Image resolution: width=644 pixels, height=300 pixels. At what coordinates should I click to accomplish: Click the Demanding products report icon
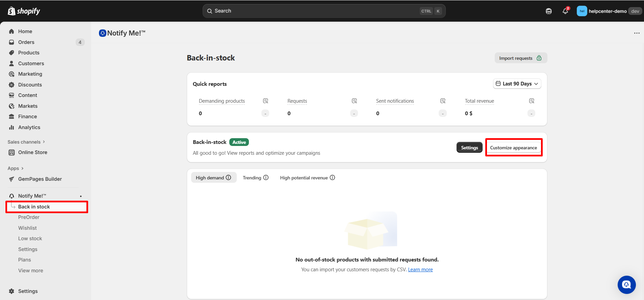[265, 101]
